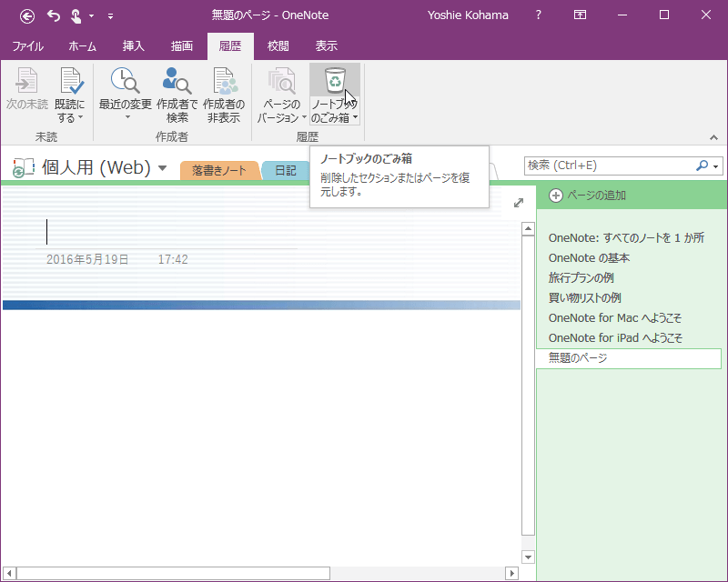Open Recent Edits (最近の変更)
Screen dimensions: 728x582
pos(126,83)
